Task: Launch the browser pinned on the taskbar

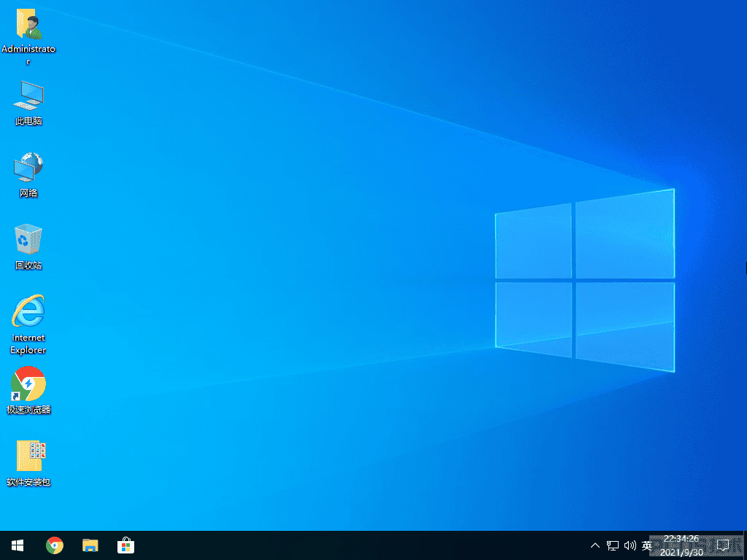Action: point(54,545)
